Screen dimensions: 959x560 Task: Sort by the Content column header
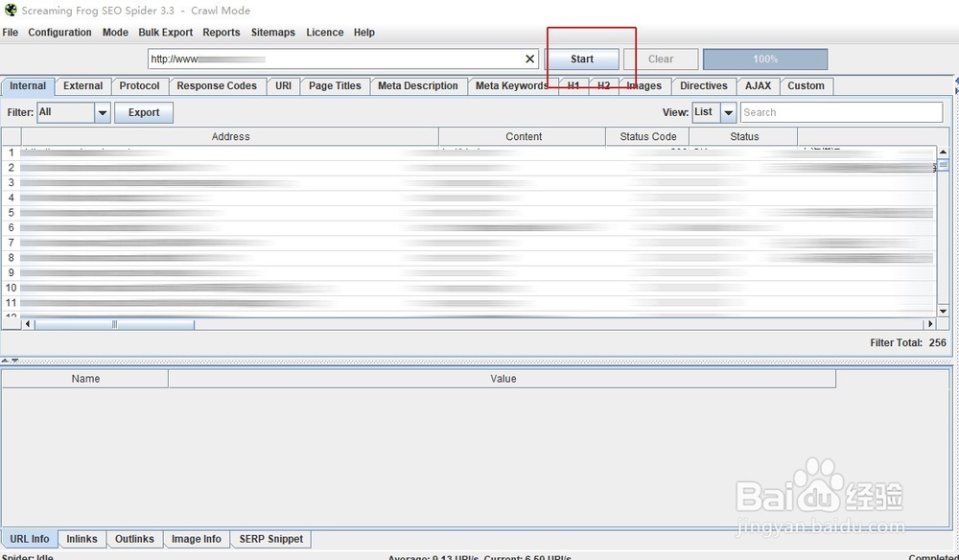[524, 136]
